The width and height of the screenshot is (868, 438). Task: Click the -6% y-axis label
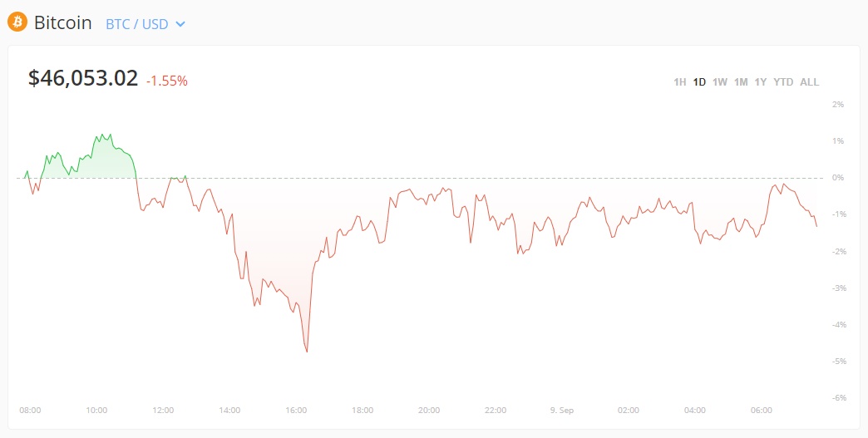coord(837,397)
